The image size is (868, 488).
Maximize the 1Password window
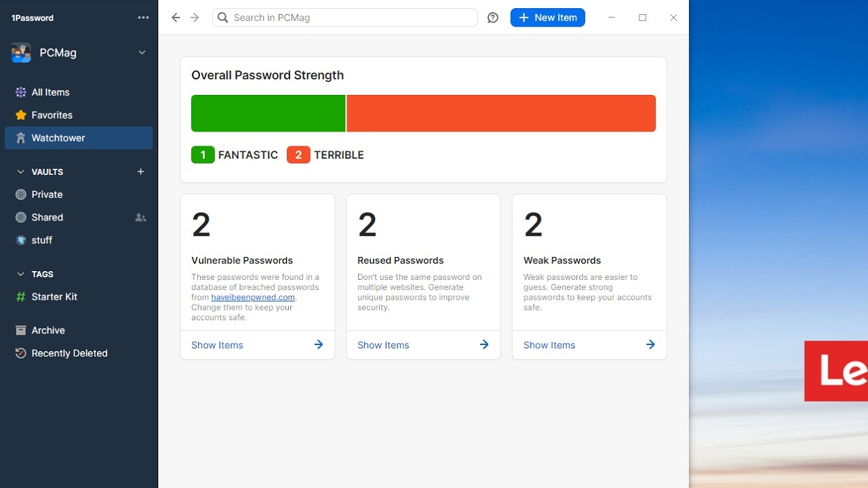[x=642, y=18]
